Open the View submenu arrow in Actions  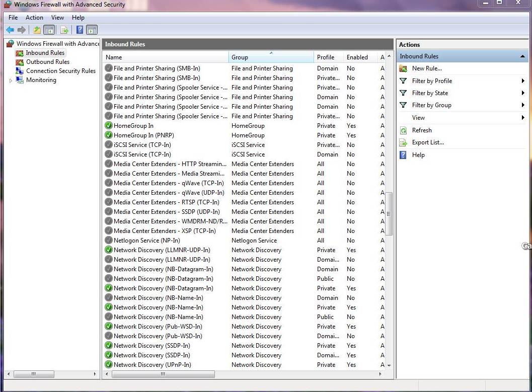[523, 118]
